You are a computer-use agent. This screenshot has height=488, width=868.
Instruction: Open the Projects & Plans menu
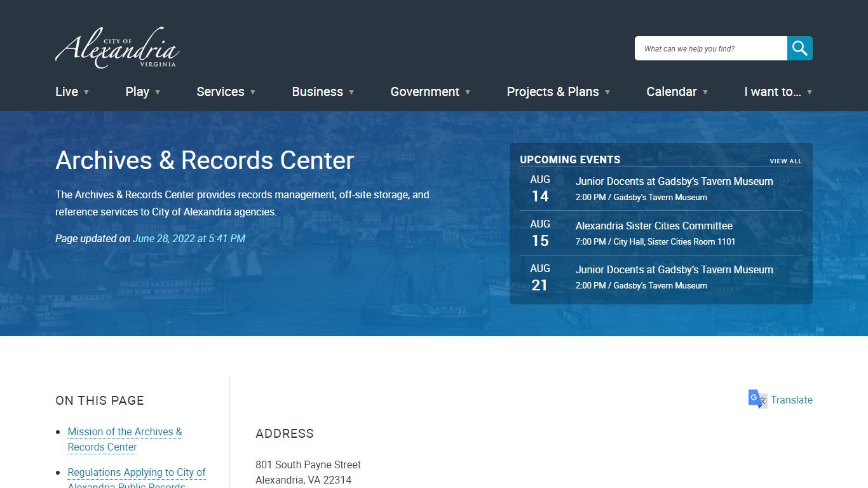pos(553,91)
